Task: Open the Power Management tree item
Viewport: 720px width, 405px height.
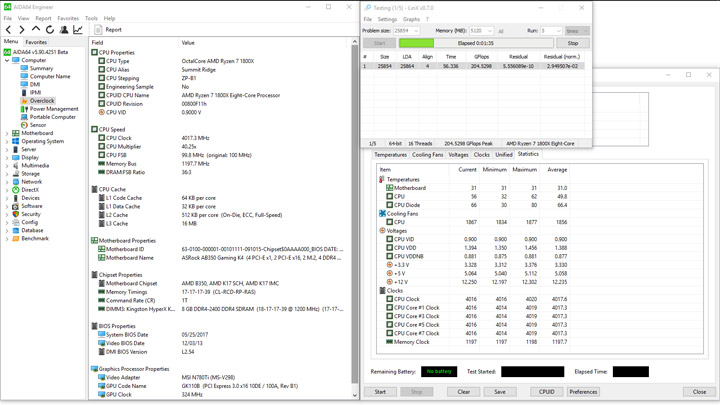Action: 53,109
